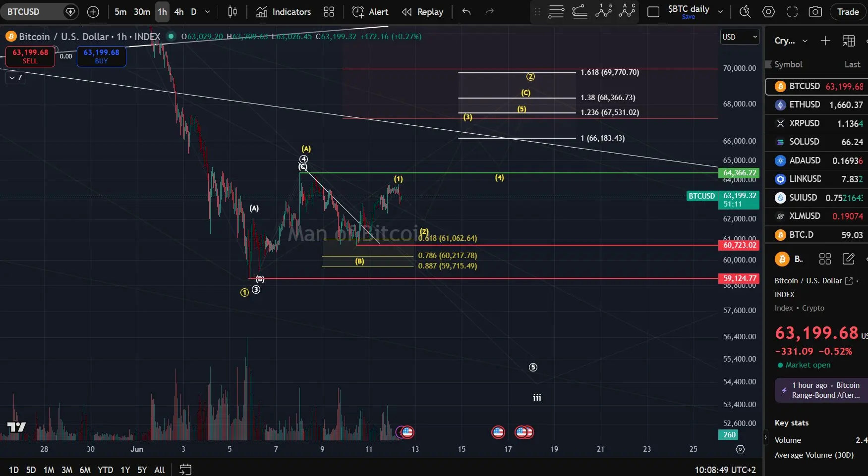The image size is (868, 476).
Task: Select the Elliott correction wave A-C tool
Action: [x=627, y=11]
